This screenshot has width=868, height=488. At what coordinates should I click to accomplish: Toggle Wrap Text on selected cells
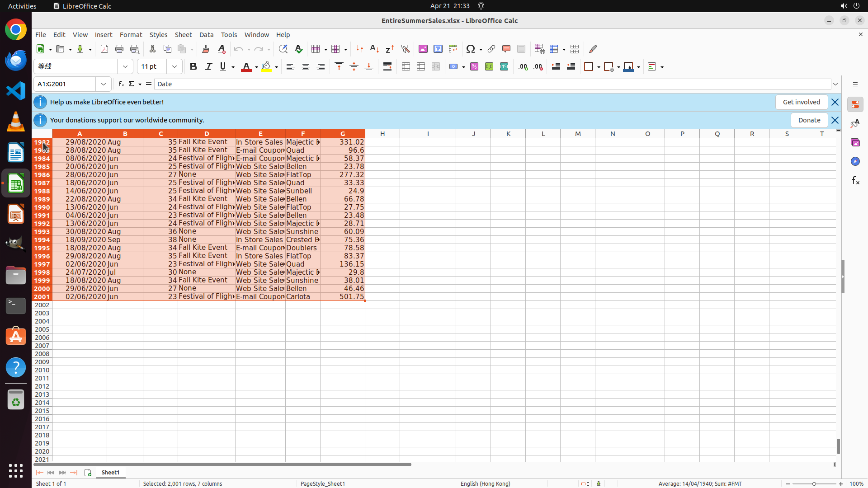click(x=387, y=67)
